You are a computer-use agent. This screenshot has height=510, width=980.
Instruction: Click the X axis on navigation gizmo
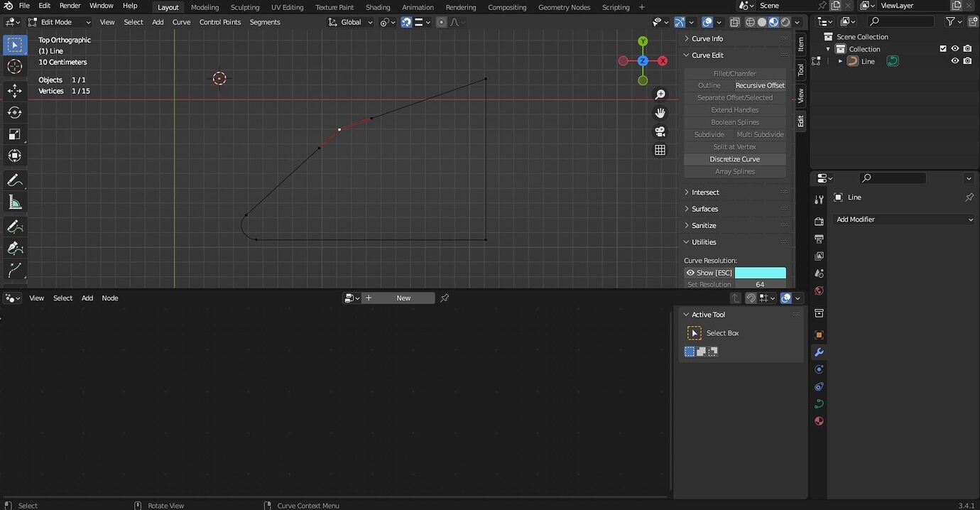(x=663, y=61)
